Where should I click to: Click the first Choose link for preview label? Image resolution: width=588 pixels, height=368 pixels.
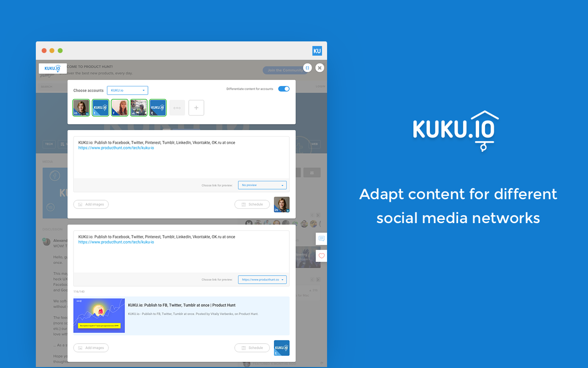217,185
